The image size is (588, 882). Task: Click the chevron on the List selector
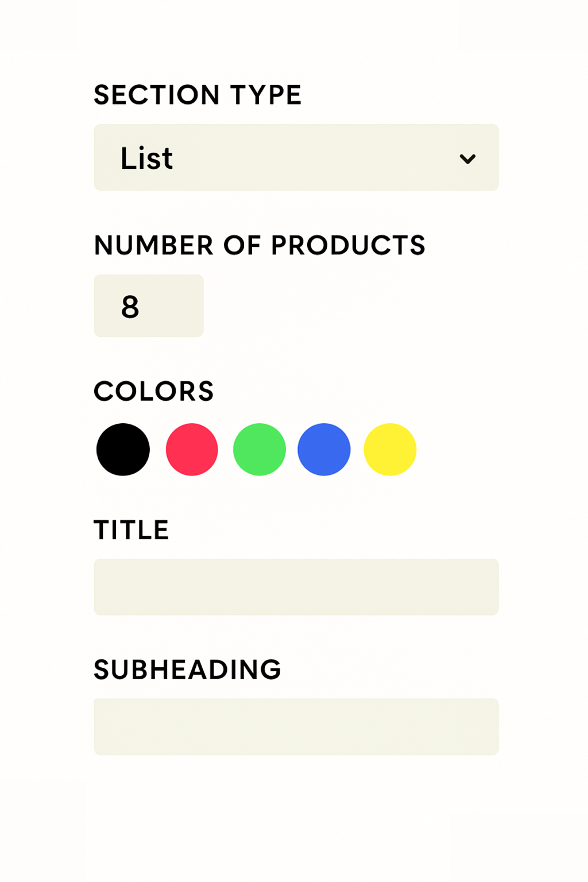coord(467,158)
